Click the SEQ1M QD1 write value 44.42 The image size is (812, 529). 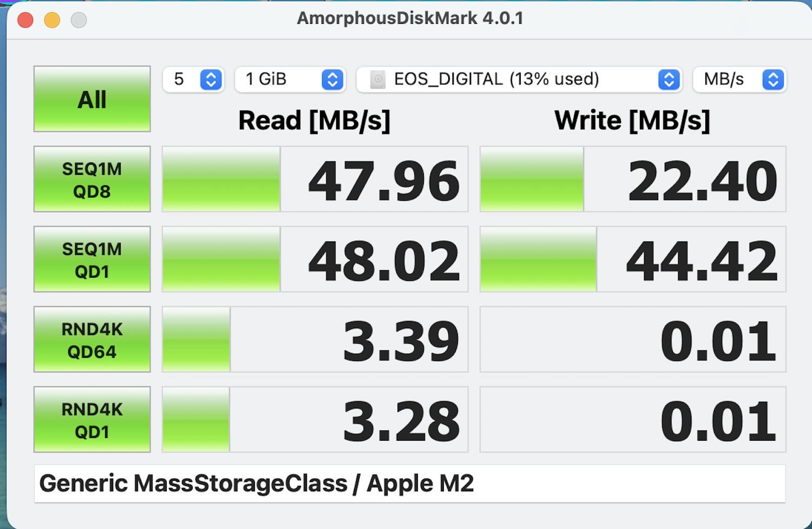click(702, 260)
